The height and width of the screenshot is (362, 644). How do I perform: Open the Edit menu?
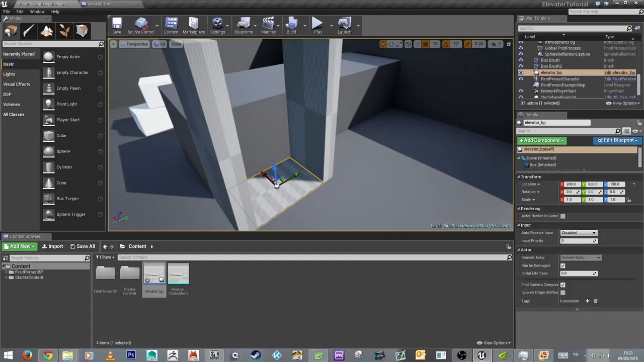[x=20, y=11]
